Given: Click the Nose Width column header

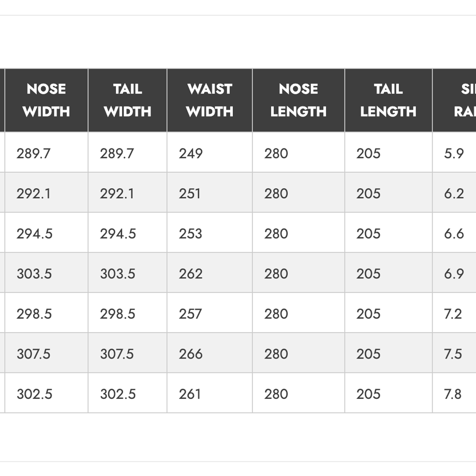Looking at the screenshot, I should coord(47,100).
